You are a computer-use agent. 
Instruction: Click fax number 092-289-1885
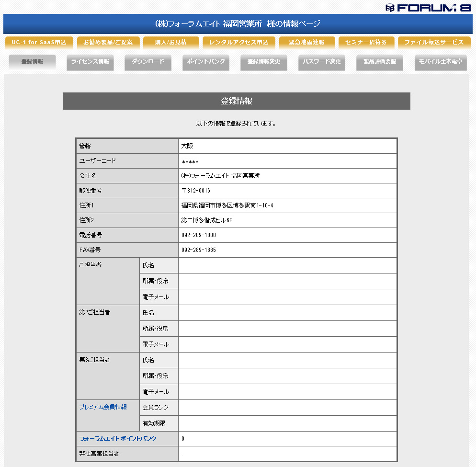coord(199,250)
